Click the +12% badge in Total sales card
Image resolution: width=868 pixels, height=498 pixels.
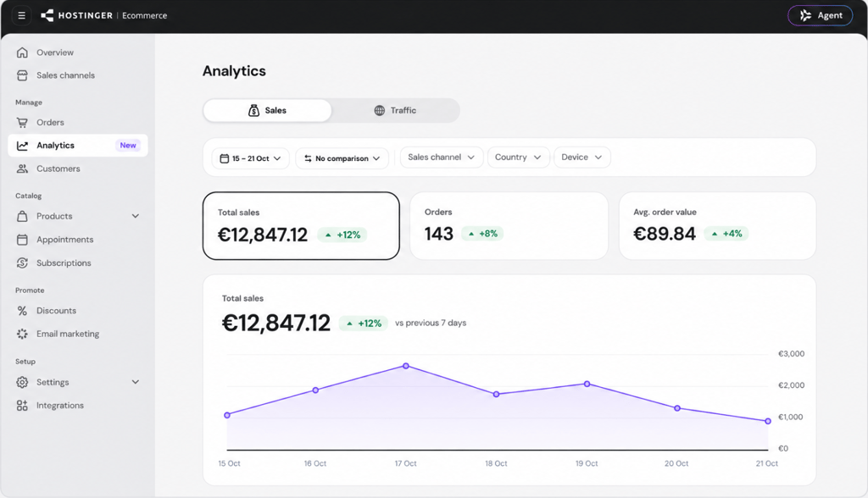342,235
